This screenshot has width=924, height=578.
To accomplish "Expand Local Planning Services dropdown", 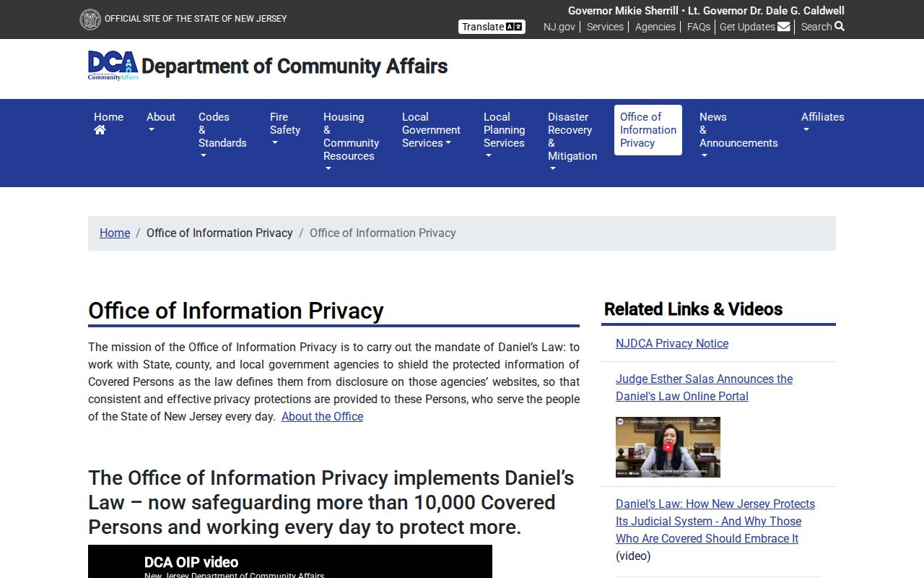I will click(x=504, y=136).
